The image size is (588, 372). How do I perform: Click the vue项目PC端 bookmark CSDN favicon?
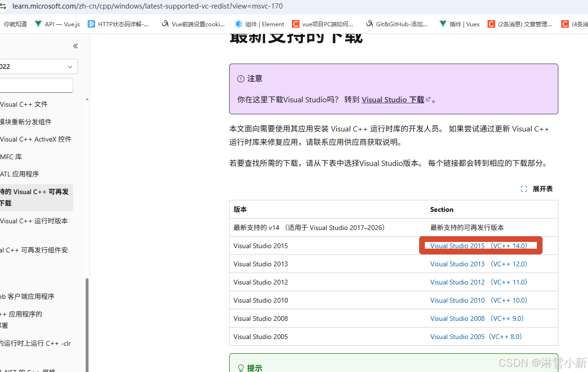pos(296,24)
